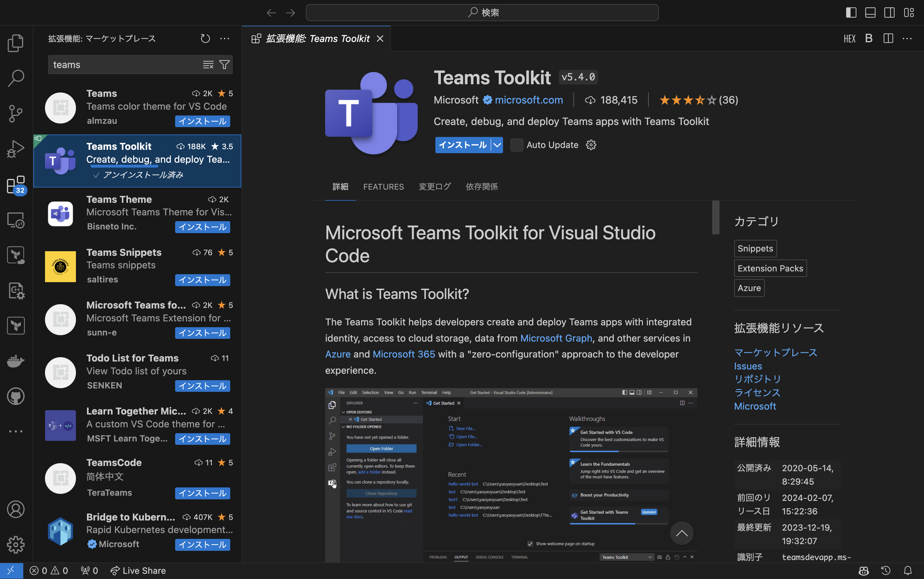Click the B icon in editor toolbar
The width and height of the screenshot is (924, 579).
pos(869,38)
